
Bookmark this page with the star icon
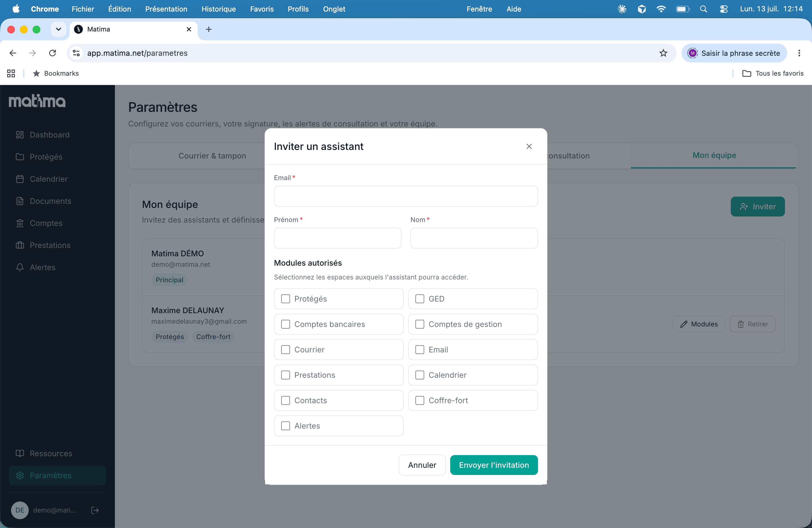(663, 53)
